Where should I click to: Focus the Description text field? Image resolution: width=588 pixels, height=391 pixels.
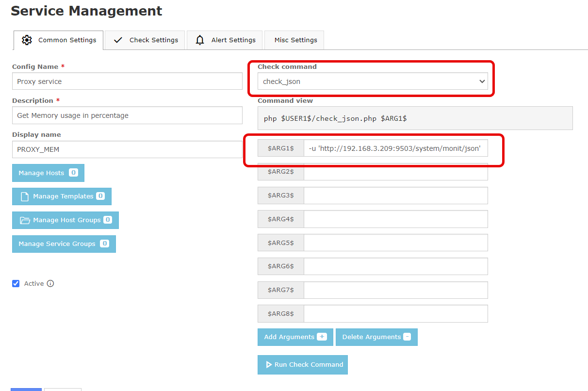click(127, 115)
